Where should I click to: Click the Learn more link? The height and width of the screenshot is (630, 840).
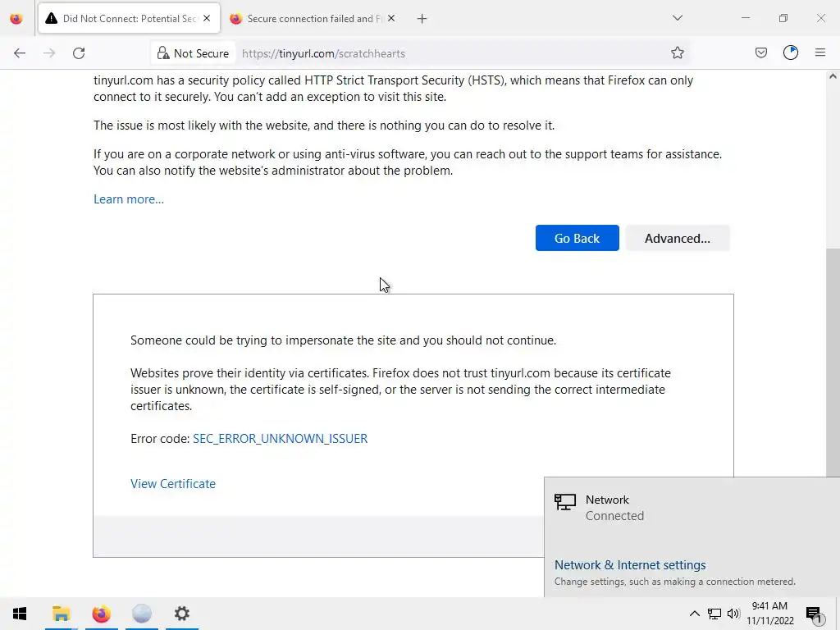[x=129, y=199]
